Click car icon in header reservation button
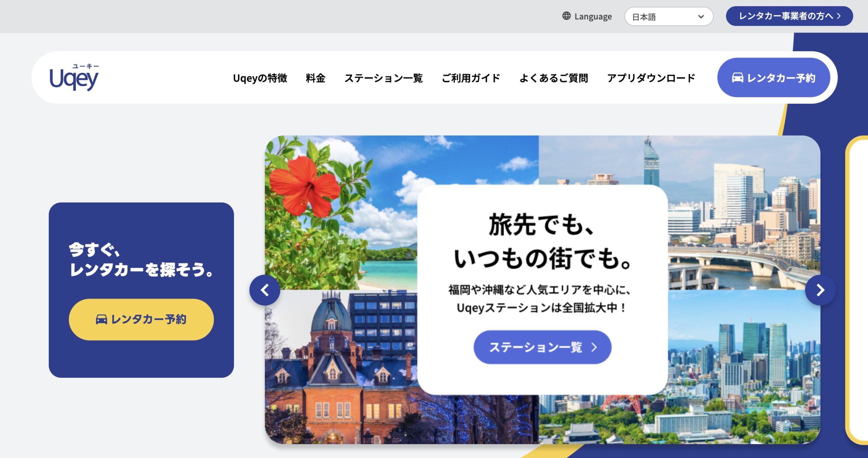The height and width of the screenshot is (458, 868). pyautogui.click(x=737, y=78)
